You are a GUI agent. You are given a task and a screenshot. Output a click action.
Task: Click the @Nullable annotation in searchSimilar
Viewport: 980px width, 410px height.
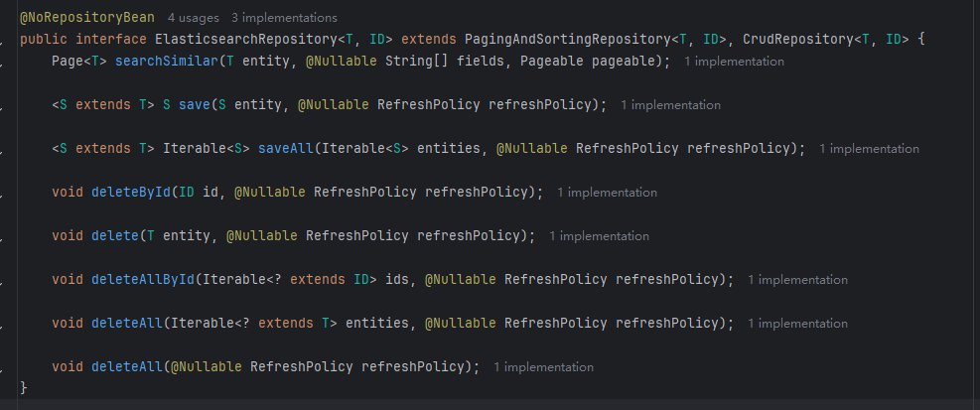[x=341, y=62]
